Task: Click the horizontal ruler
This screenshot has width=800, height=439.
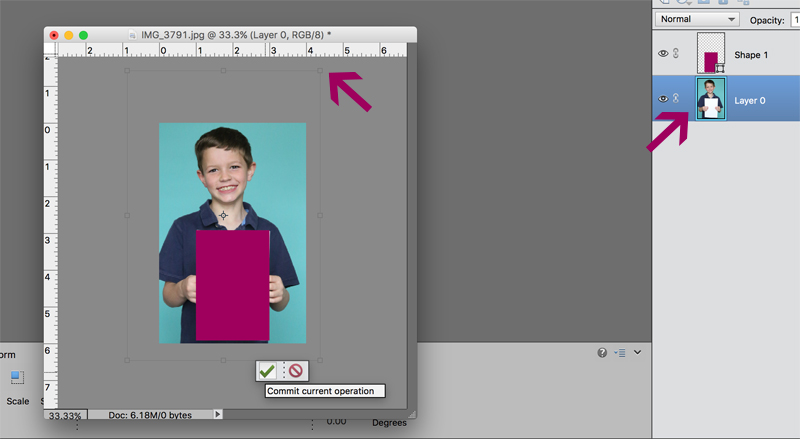Action: pyautogui.click(x=232, y=50)
